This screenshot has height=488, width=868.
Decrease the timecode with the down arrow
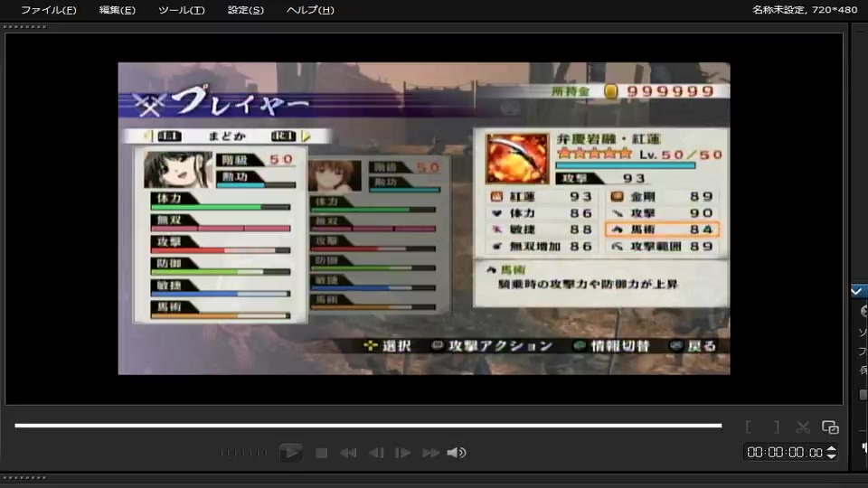point(831,456)
